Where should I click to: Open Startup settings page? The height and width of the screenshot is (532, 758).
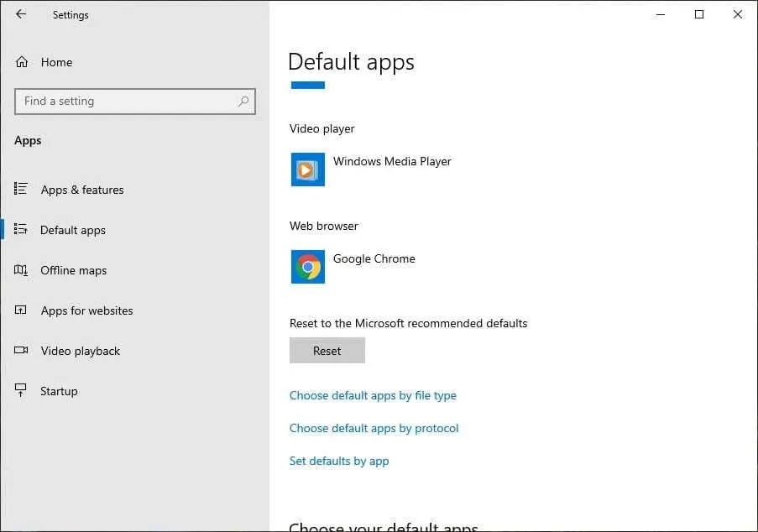click(59, 391)
